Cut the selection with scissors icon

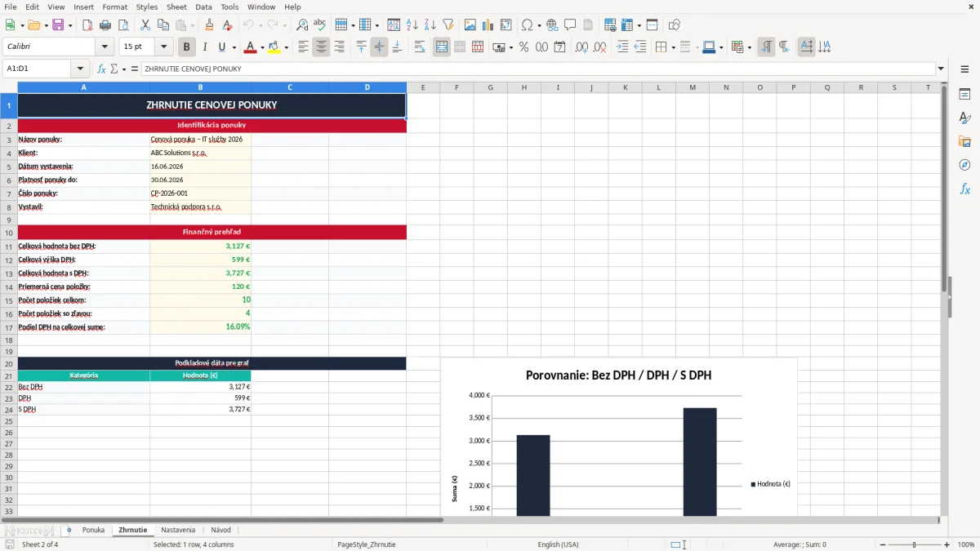(145, 25)
